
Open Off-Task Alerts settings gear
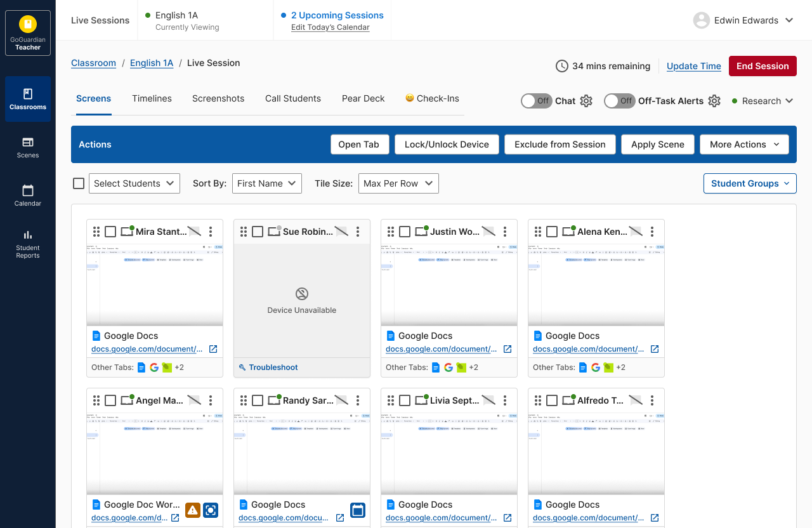point(714,101)
